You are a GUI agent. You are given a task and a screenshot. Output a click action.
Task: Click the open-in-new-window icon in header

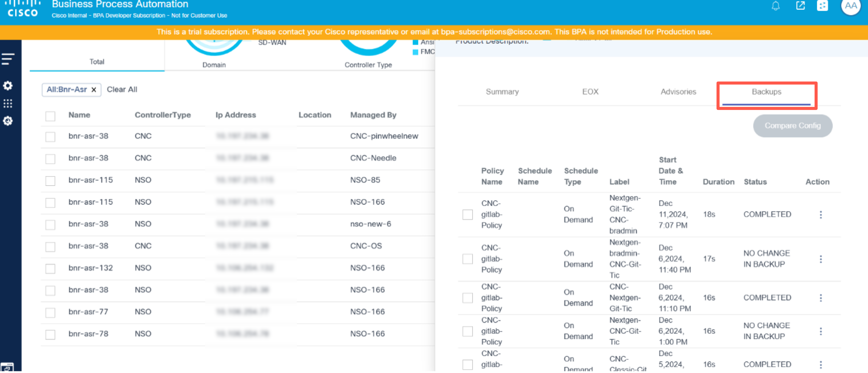pyautogui.click(x=800, y=6)
